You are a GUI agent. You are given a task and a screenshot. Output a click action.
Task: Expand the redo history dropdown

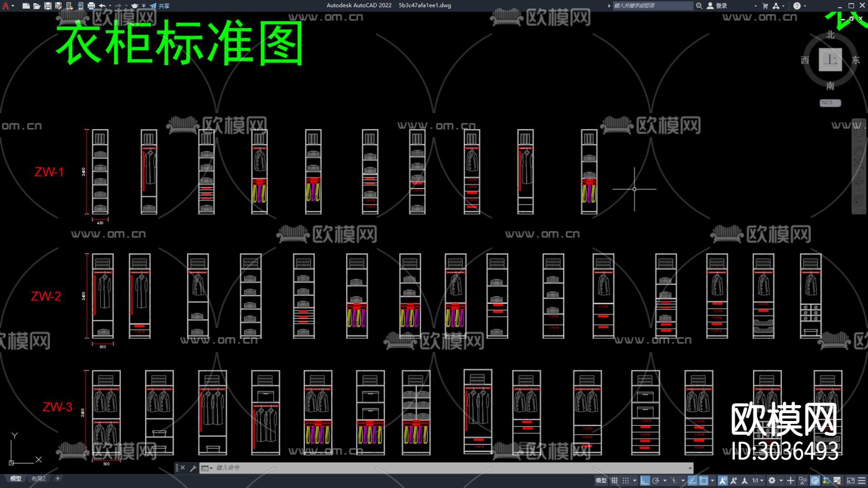[126, 6]
